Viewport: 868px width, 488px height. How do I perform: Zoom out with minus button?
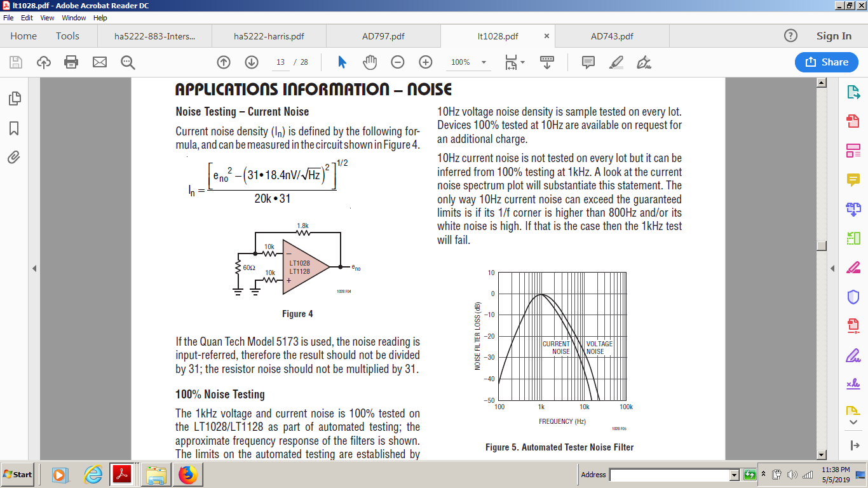[398, 62]
